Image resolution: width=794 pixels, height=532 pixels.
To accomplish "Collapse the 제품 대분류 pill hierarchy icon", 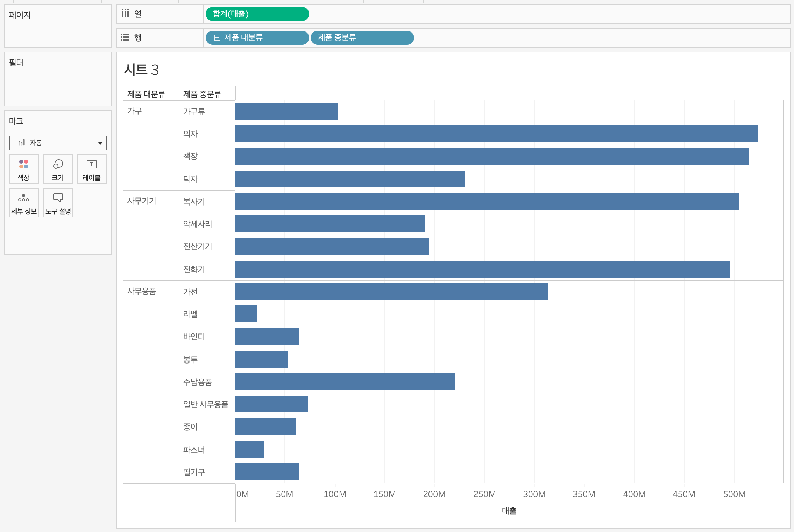I will point(217,38).
